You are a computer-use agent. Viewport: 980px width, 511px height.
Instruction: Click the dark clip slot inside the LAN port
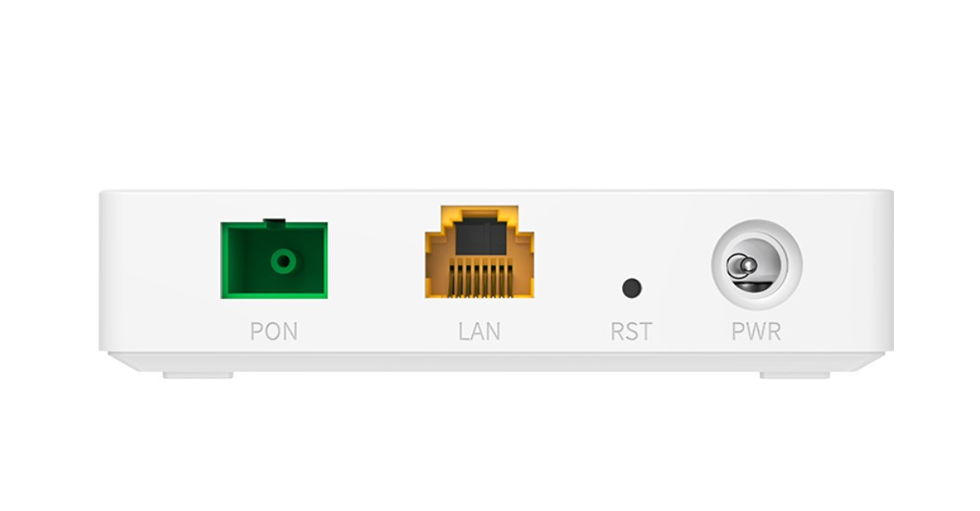click(480, 237)
